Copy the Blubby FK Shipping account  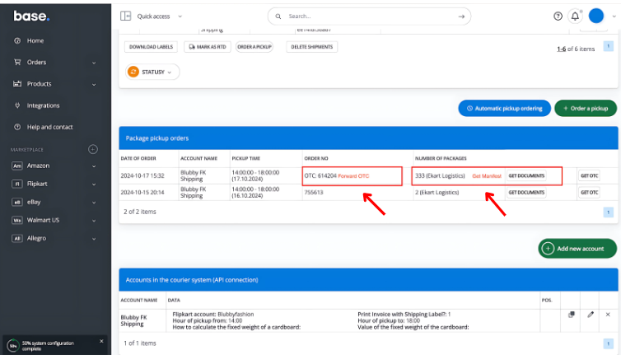pyautogui.click(x=572, y=315)
